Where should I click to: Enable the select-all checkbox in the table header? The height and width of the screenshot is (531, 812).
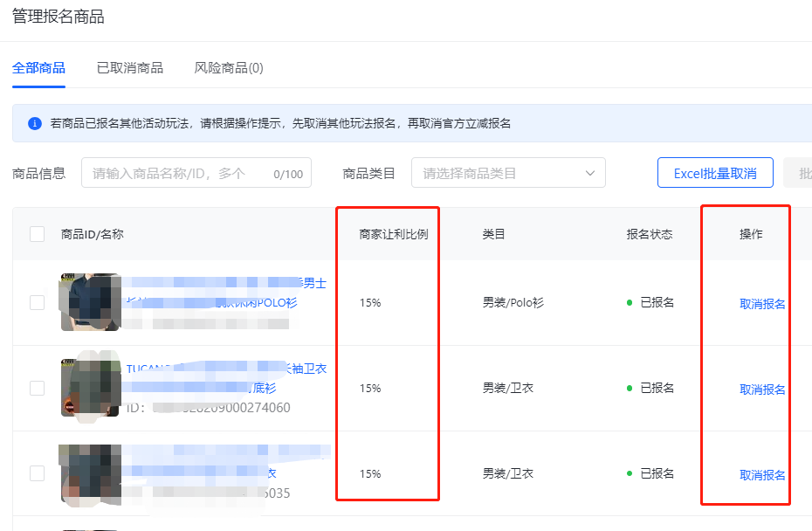[37, 233]
